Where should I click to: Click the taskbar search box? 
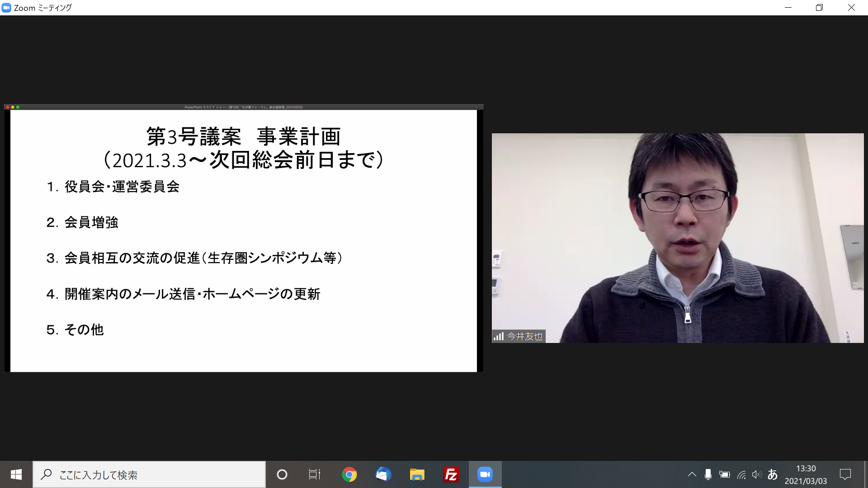pos(149,474)
